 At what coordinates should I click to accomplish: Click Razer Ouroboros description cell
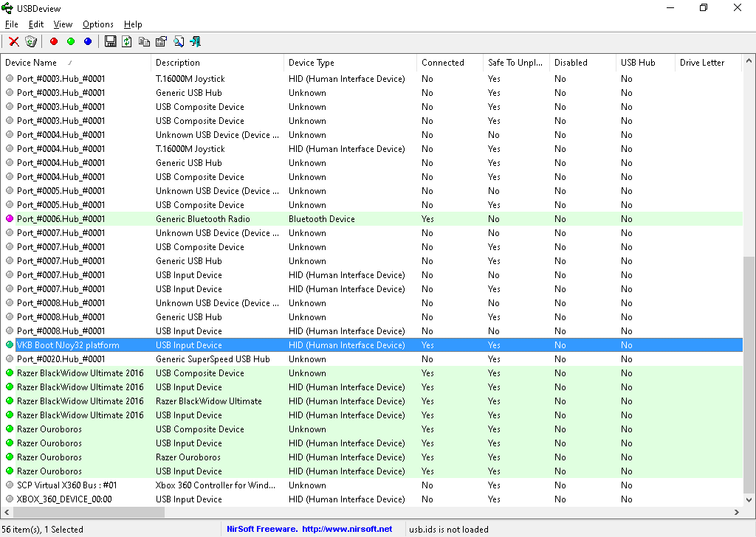(188, 457)
